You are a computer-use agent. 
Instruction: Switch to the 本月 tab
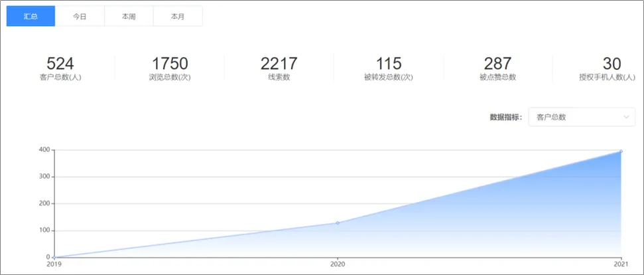(x=178, y=17)
